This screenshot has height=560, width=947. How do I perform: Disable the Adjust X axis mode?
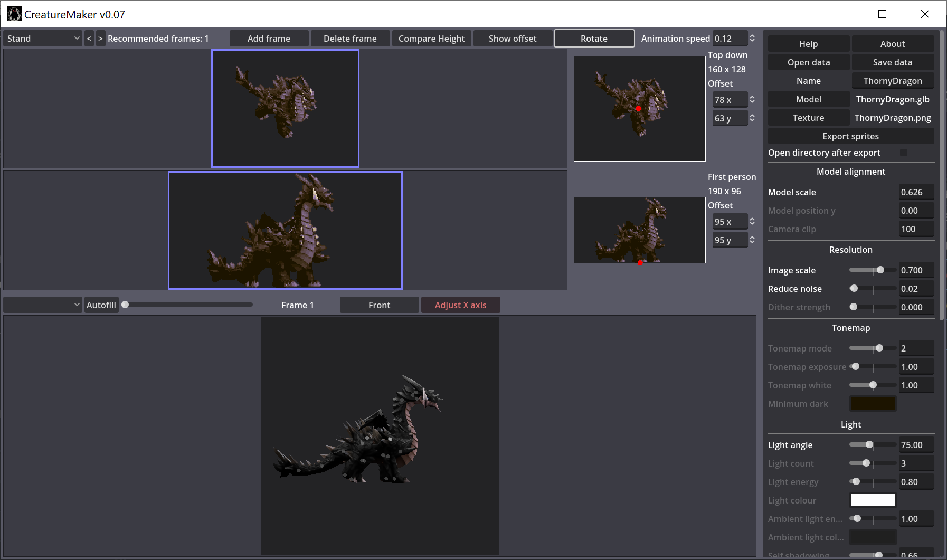click(460, 305)
